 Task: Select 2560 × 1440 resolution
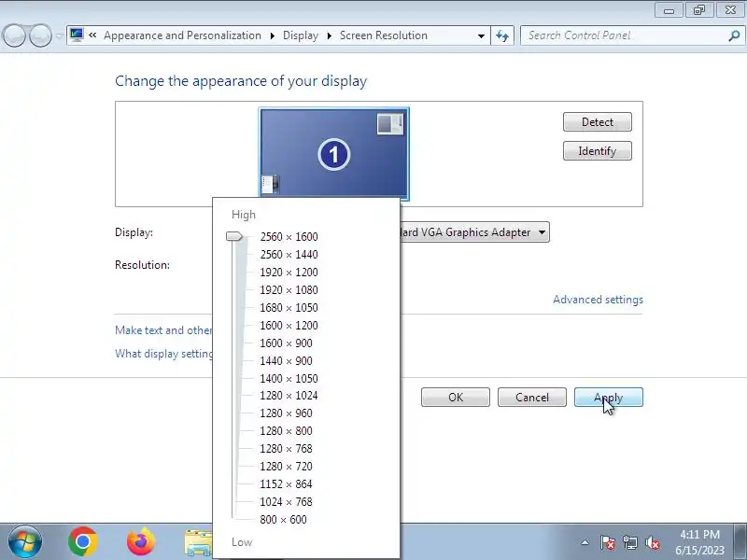pos(289,254)
